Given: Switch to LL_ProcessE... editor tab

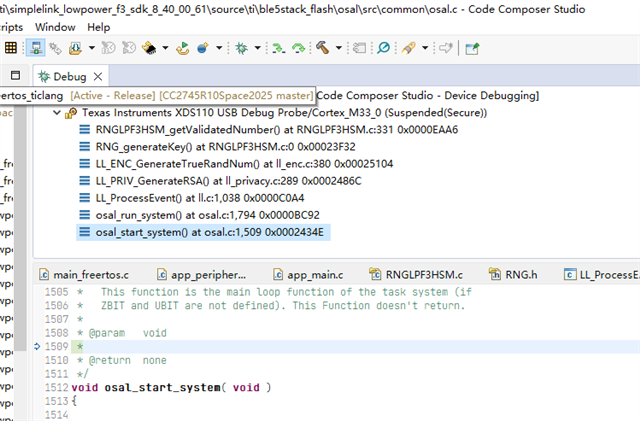Looking at the screenshot, I should [601, 275].
